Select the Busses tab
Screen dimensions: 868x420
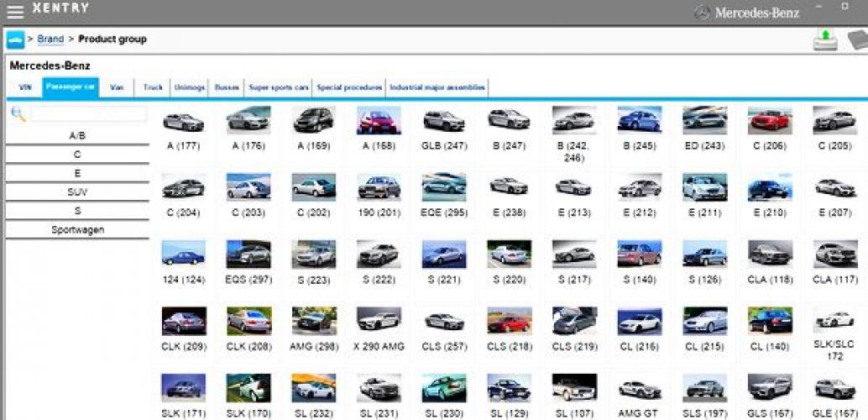coord(227,87)
